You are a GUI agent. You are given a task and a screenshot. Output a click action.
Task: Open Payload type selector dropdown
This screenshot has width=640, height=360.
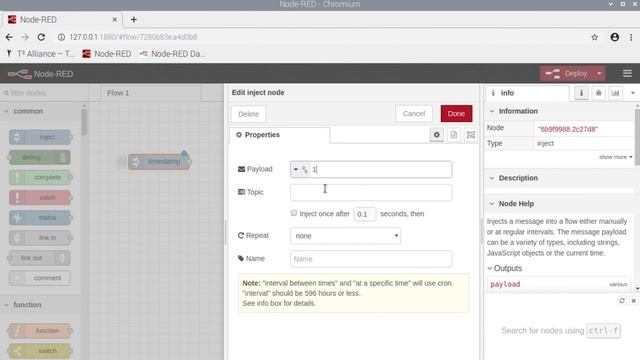point(300,169)
